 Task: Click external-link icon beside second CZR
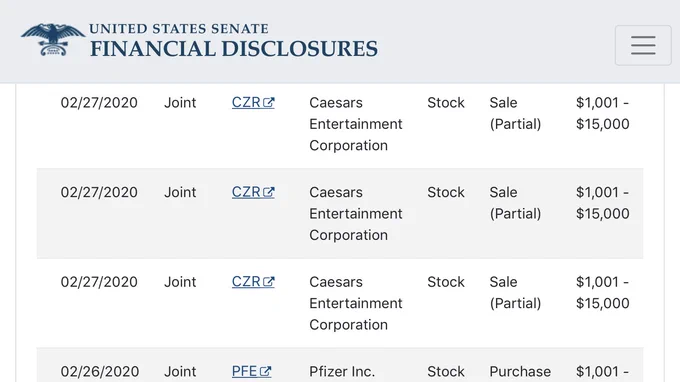(x=269, y=193)
